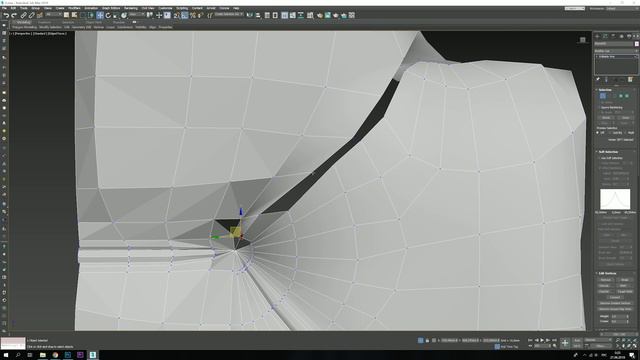The width and height of the screenshot is (640, 360).
Task: Switch to the Object Paint ribbon tab
Action: point(93,22)
